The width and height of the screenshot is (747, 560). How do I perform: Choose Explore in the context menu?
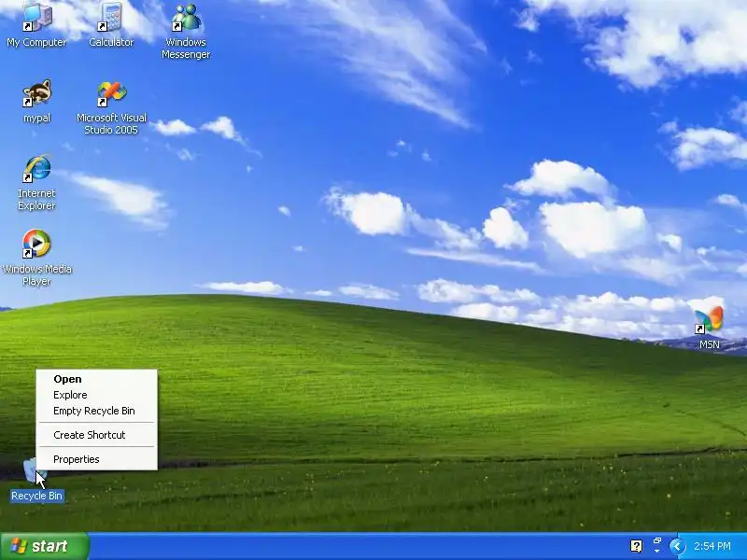point(97,395)
